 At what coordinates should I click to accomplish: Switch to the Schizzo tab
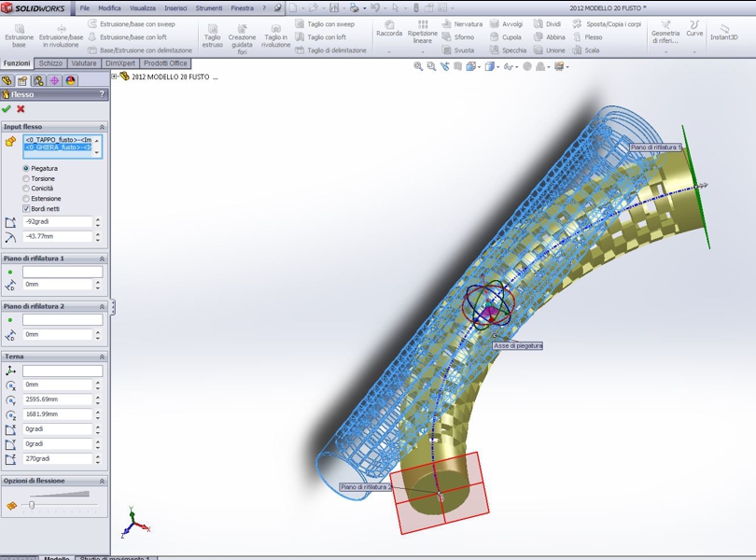click(50, 63)
